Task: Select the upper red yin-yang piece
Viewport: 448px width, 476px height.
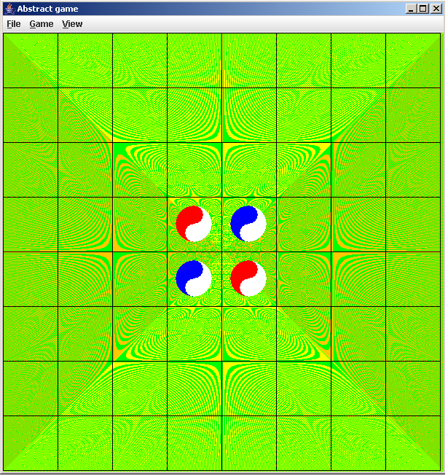Action: [x=194, y=224]
